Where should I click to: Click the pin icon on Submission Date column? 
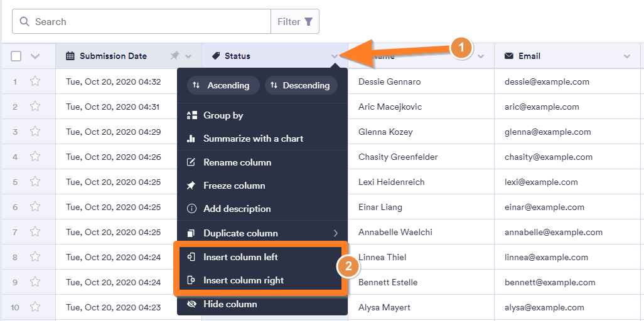(175, 56)
